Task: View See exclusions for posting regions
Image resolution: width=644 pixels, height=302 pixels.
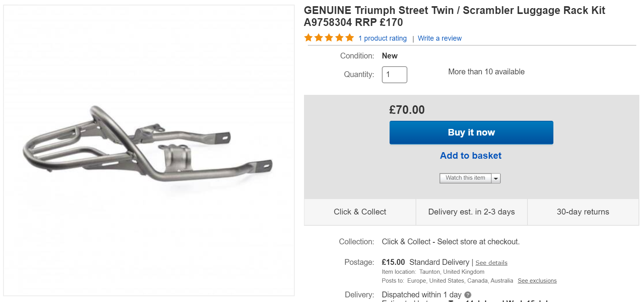Action: [537, 281]
